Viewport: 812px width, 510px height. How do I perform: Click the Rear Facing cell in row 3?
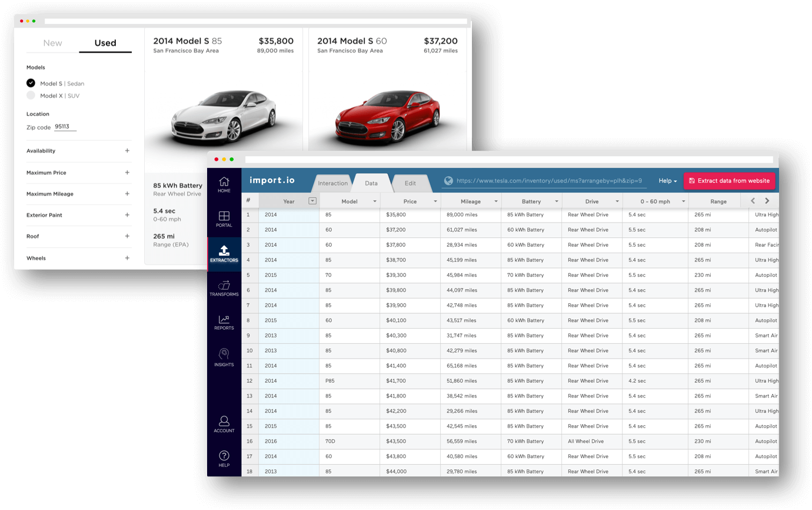click(x=764, y=245)
